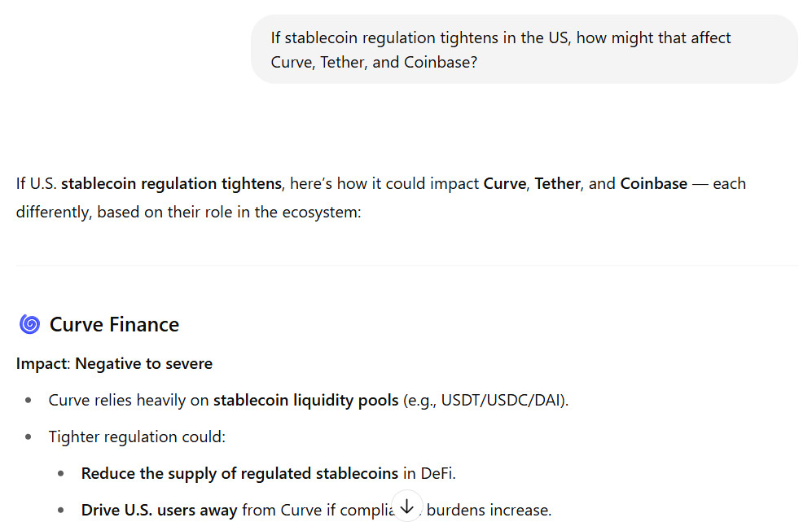
Task: Click the Curve Finance spiral logo icon
Action: pyautogui.click(x=29, y=324)
